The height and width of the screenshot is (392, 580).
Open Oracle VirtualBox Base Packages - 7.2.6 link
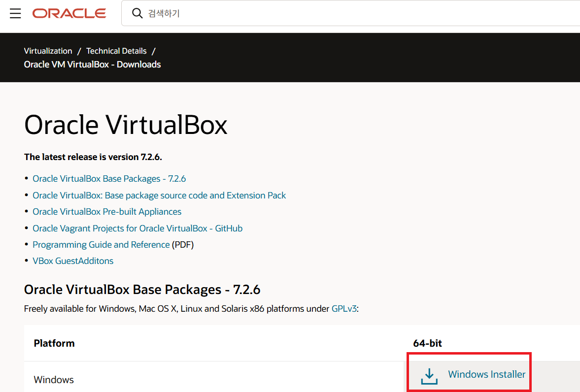109,179
